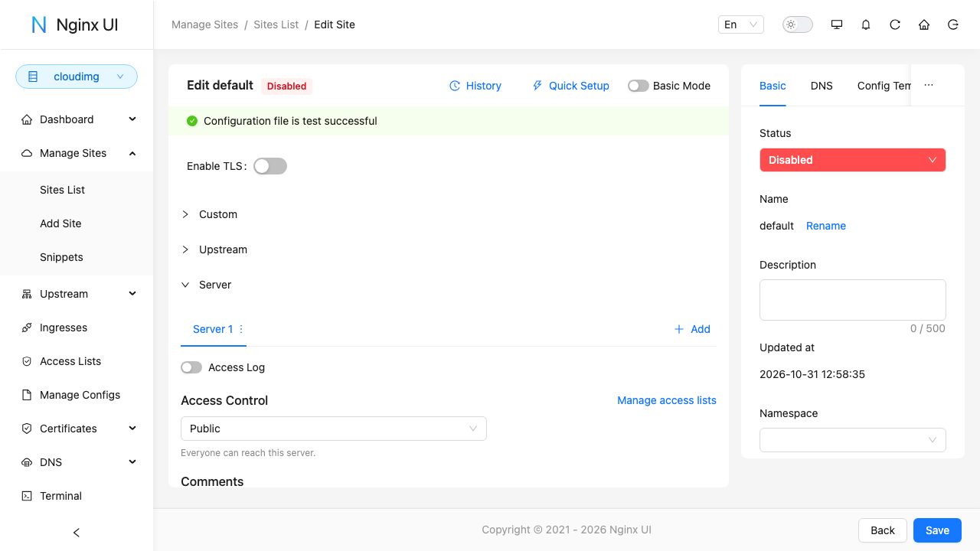
Task: Launch Quick Setup
Action: (571, 86)
